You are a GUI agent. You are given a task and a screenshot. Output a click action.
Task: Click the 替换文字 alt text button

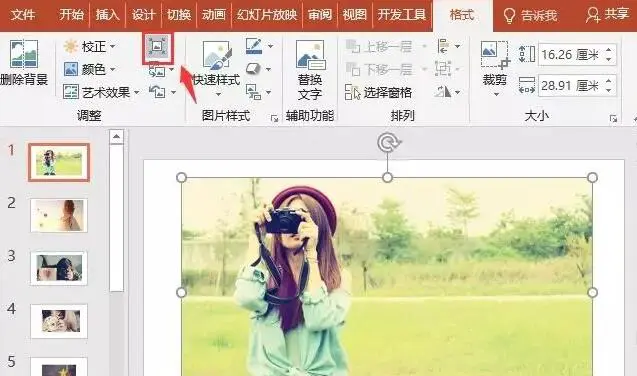click(x=310, y=70)
